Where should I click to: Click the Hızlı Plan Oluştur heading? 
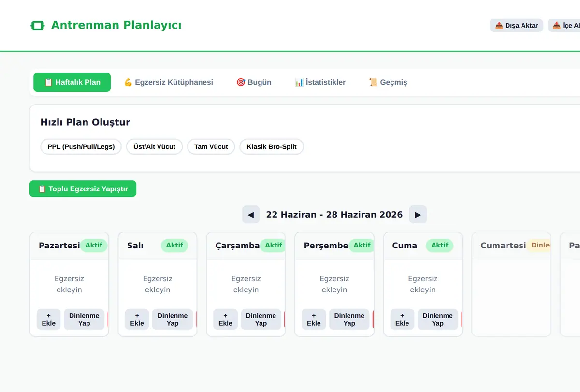coord(86,122)
